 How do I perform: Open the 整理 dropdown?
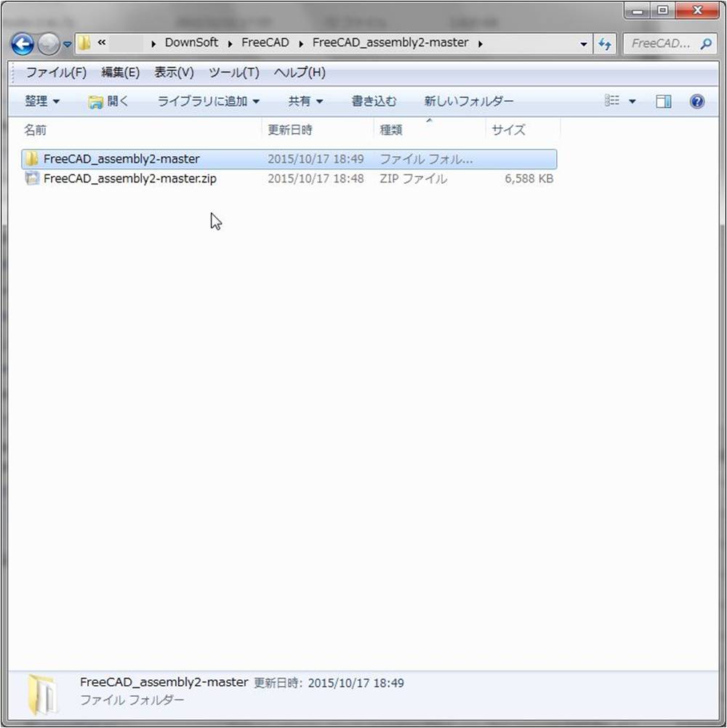tap(42, 101)
